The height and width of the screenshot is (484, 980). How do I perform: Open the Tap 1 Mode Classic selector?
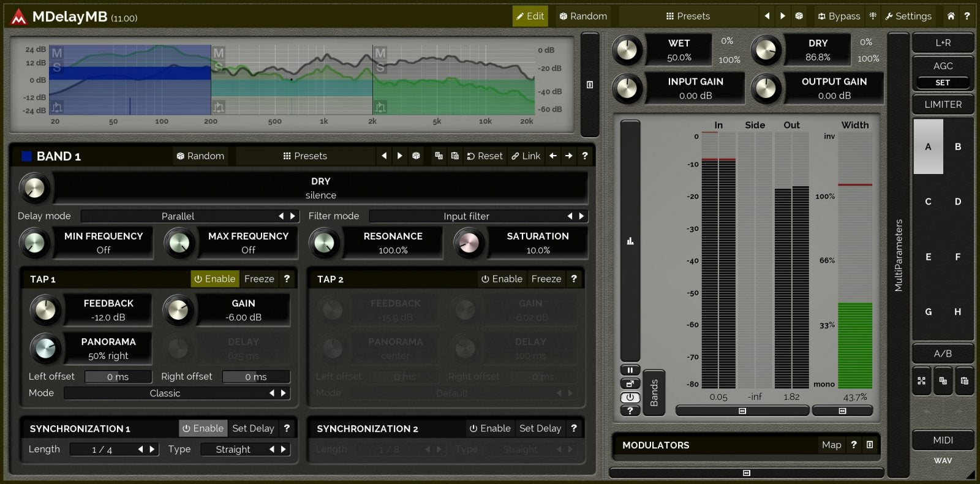[x=165, y=393]
